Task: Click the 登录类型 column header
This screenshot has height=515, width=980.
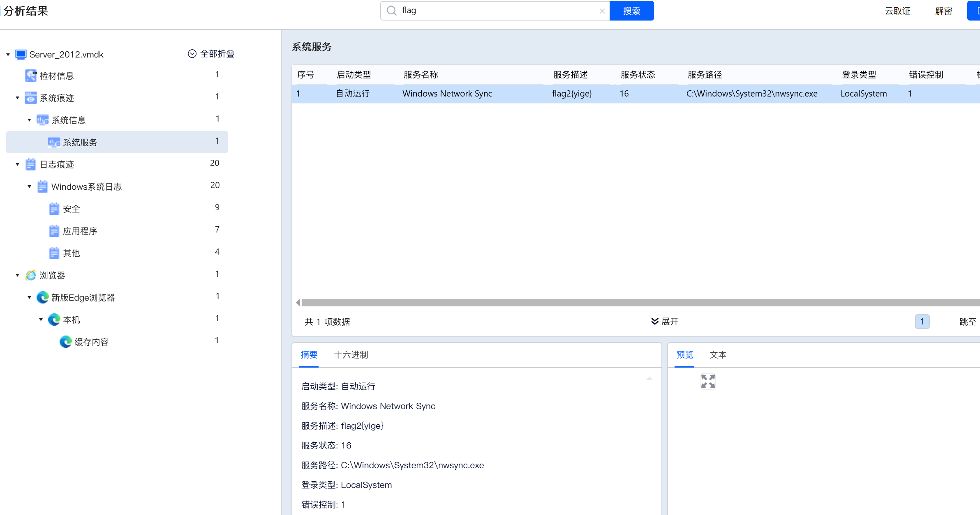Action: (859, 75)
